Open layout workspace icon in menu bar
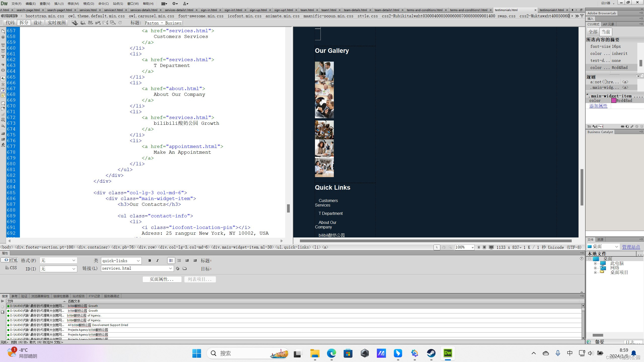The width and height of the screenshot is (644, 362). [x=164, y=4]
